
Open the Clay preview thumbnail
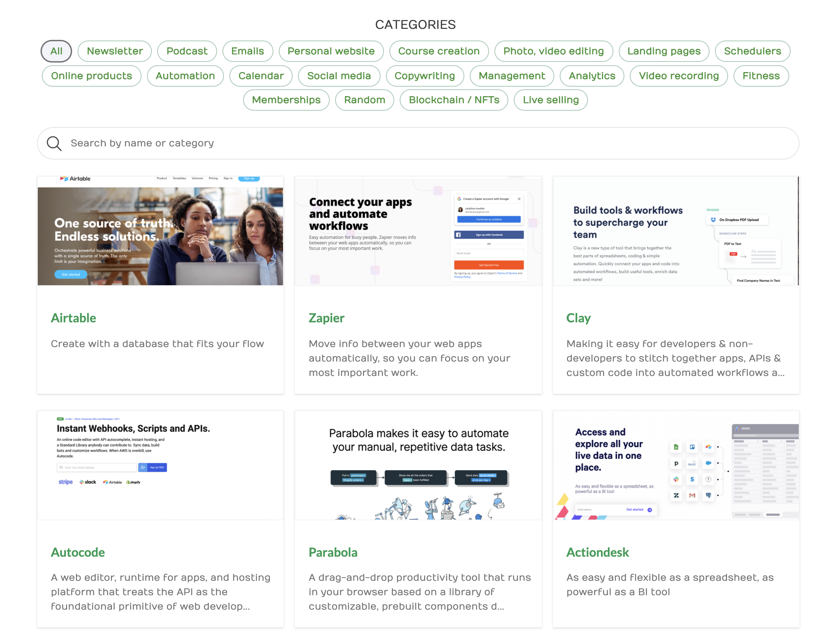tap(676, 231)
